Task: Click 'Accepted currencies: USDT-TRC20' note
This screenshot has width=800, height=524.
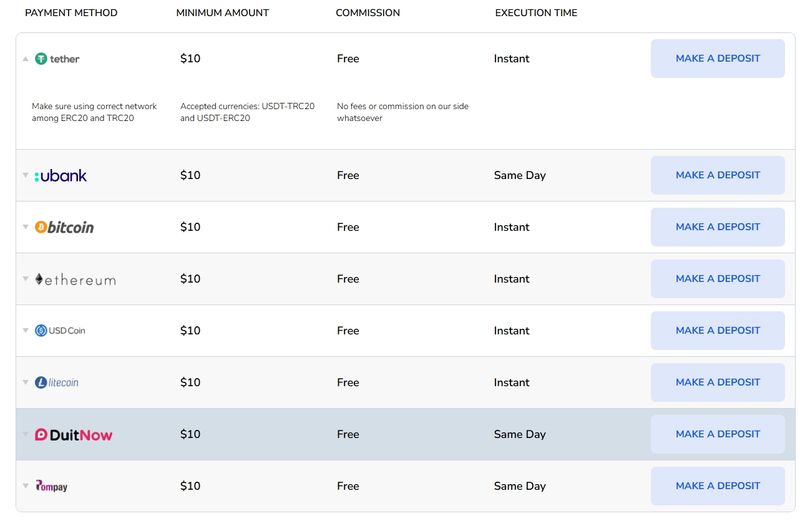Action: coord(247,112)
